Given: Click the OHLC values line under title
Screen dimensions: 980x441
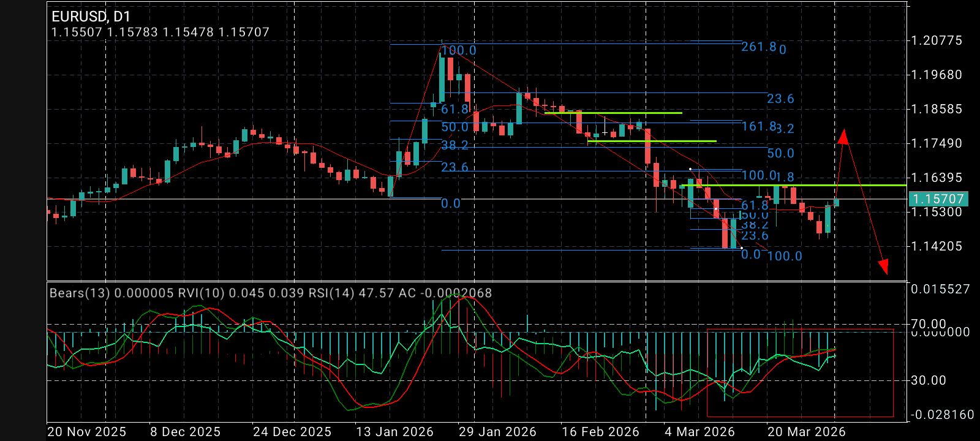Looking at the screenshot, I should 160,32.
